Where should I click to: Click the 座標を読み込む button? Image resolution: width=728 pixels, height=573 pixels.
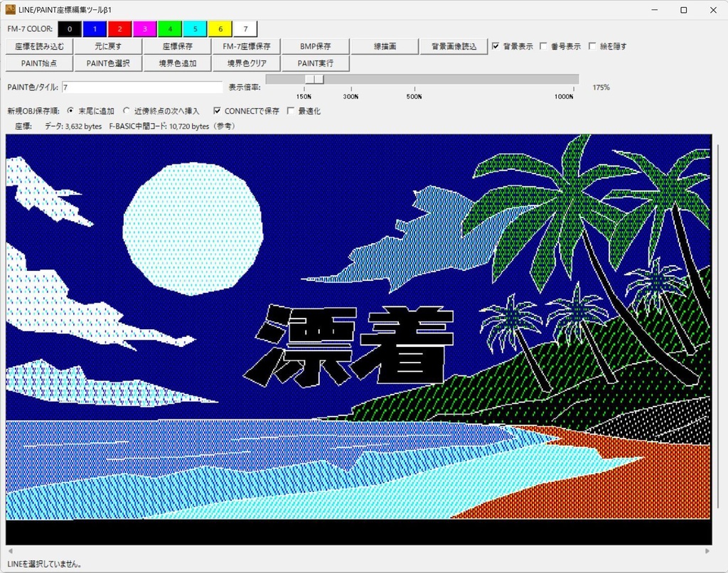[x=40, y=46]
